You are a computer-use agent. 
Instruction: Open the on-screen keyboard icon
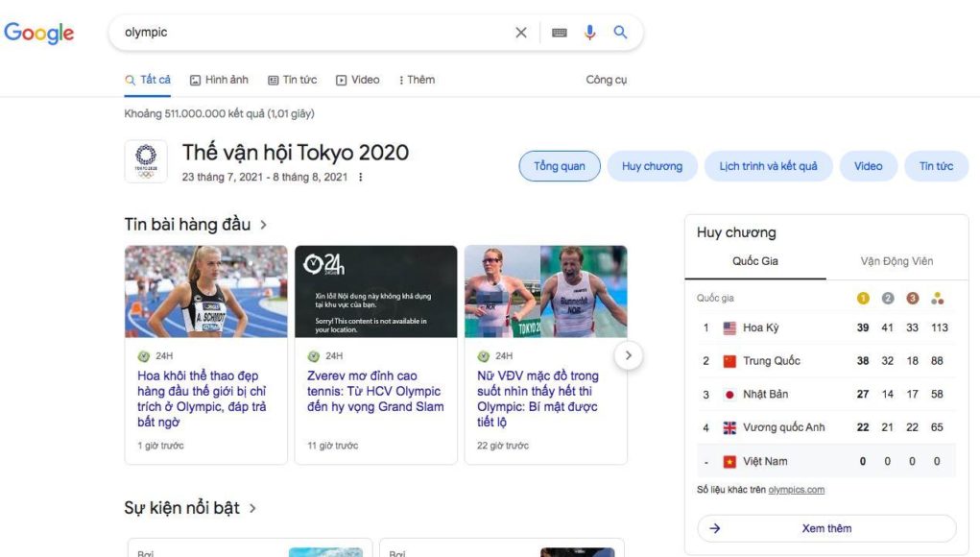click(560, 33)
